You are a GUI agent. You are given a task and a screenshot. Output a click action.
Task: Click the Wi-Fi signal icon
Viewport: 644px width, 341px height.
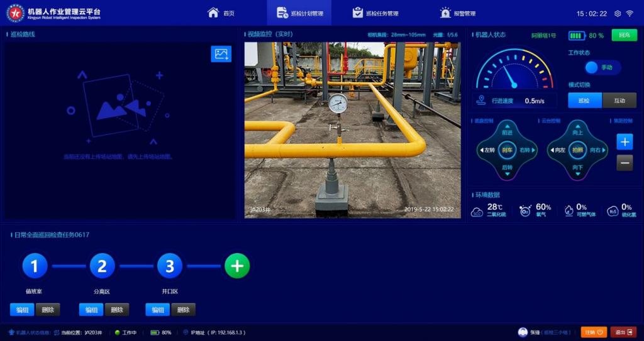coord(630,13)
